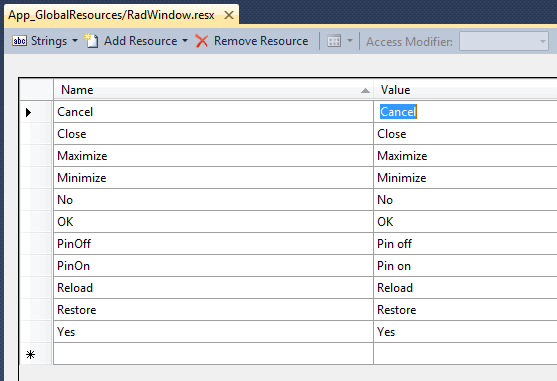Click the Name sort ascending arrow
The width and height of the screenshot is (557, 381).
365,91
